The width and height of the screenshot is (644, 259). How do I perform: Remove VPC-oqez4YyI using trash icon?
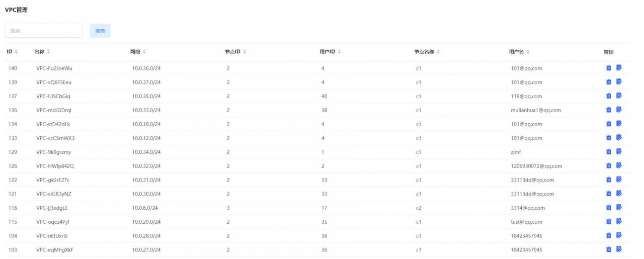608,222
